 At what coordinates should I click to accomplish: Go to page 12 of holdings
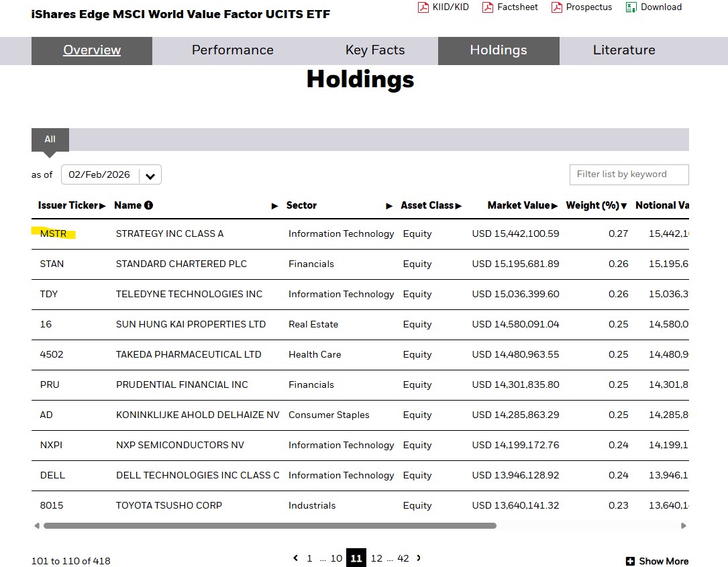point(376,558)
